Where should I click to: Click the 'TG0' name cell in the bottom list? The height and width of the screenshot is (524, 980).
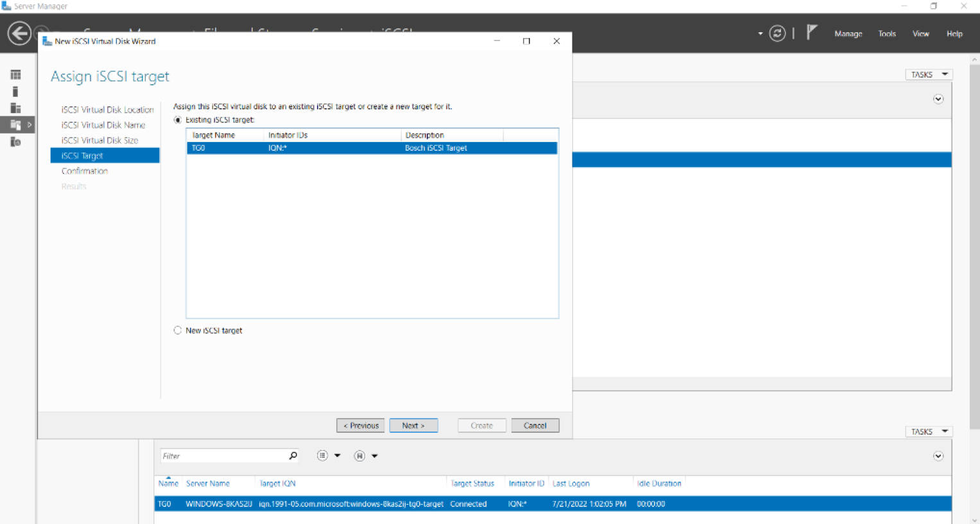coord(164,504)
